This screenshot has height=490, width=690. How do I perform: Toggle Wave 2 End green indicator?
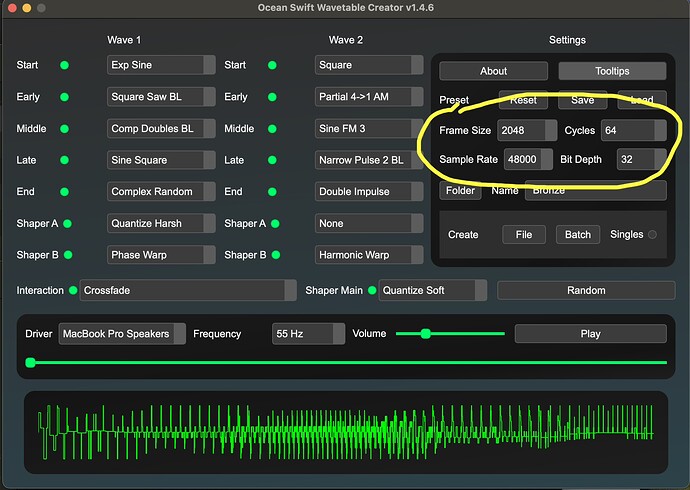click(272, 192)
